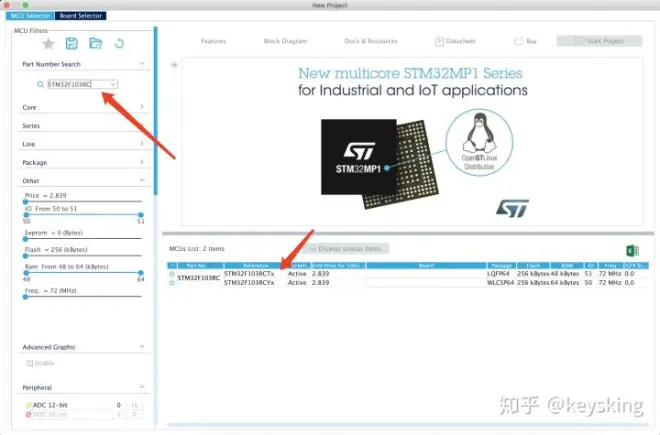Switch to MCU Selector tab
This screenshot has height=435, width=660.
click(x=30, y=16)
